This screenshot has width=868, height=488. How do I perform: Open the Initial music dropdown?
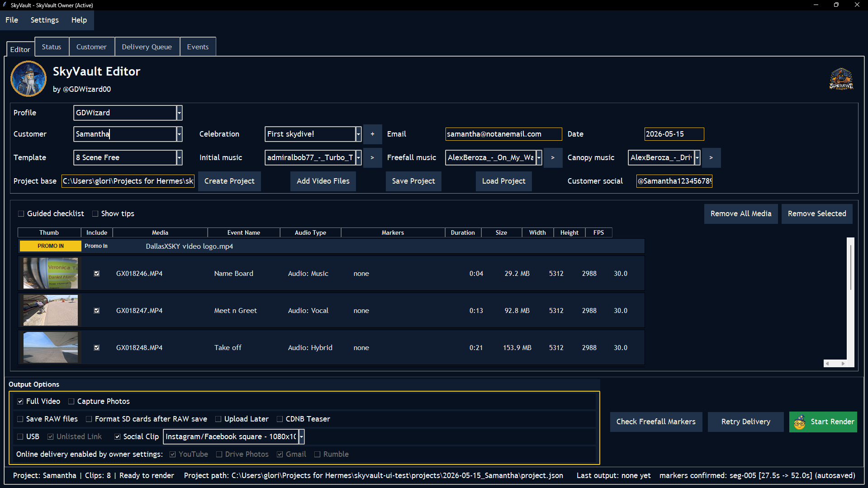click(358, 157)
